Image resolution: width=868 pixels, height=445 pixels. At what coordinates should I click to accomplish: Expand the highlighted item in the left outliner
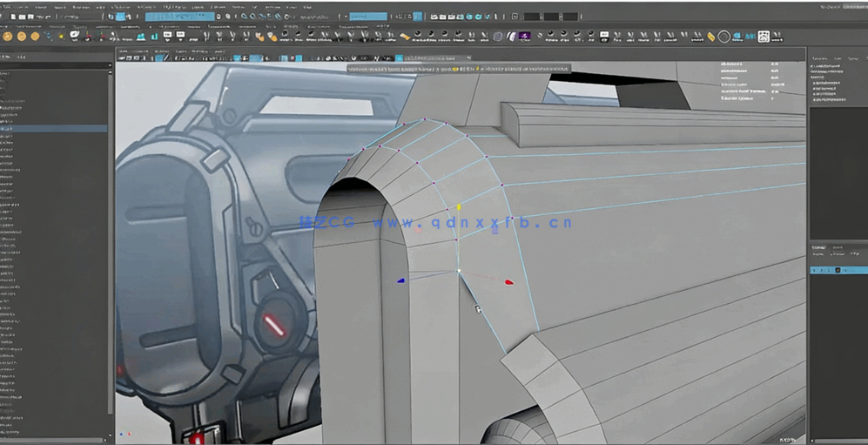pos(3,129)
